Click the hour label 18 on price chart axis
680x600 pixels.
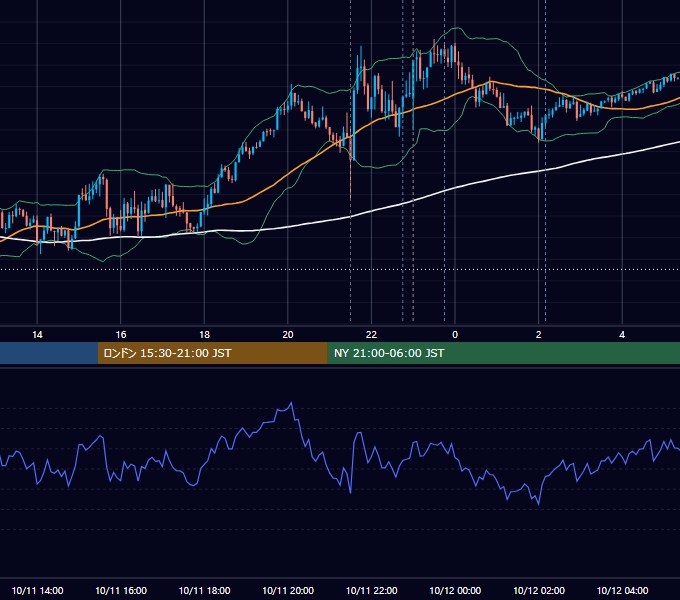(x=204, y=335)
